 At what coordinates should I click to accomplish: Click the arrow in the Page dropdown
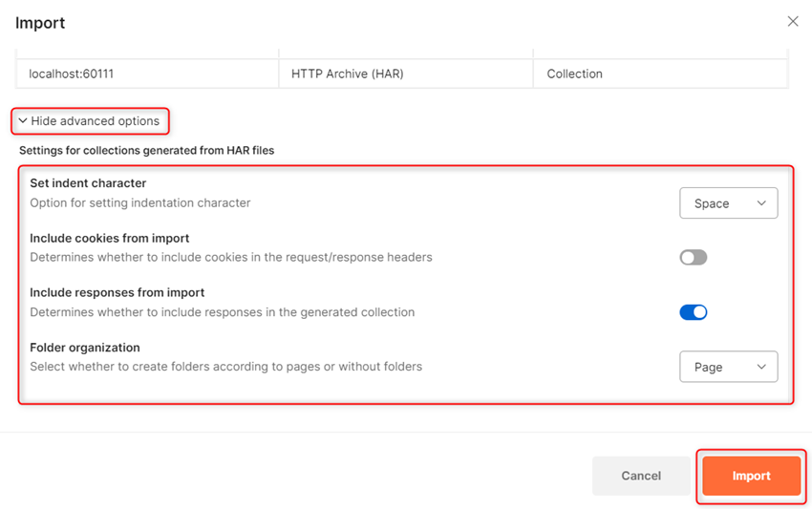tap(761, 367)
